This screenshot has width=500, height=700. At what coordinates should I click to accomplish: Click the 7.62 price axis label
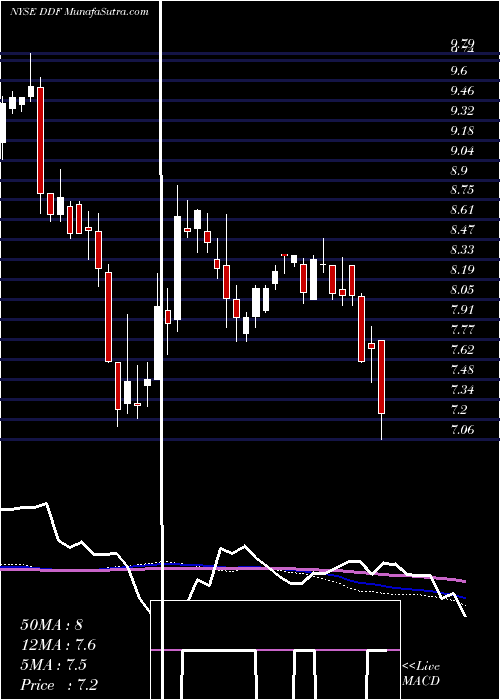[x=462, y=349]
